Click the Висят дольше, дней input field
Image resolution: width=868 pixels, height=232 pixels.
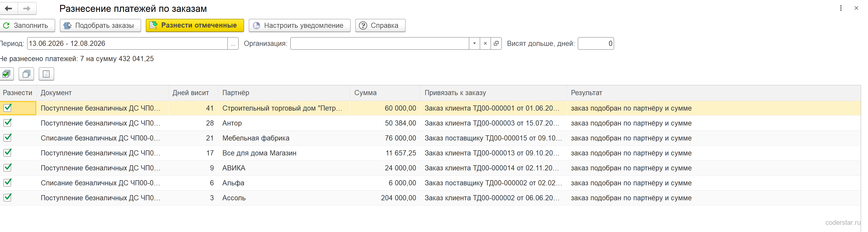(x=596, y=44)
